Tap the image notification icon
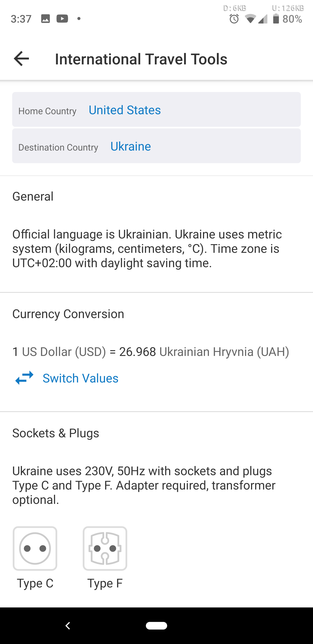This screenshot has height=644, width=313. coord(45,19)
